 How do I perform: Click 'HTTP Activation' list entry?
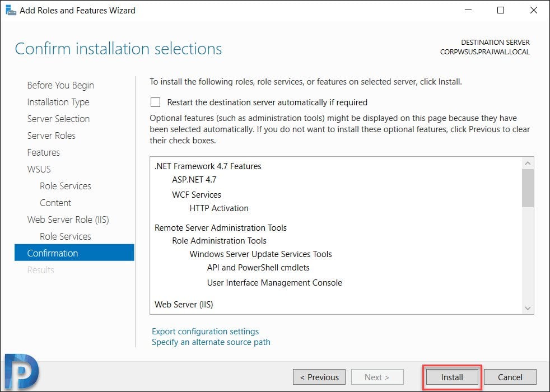point(219,208)
